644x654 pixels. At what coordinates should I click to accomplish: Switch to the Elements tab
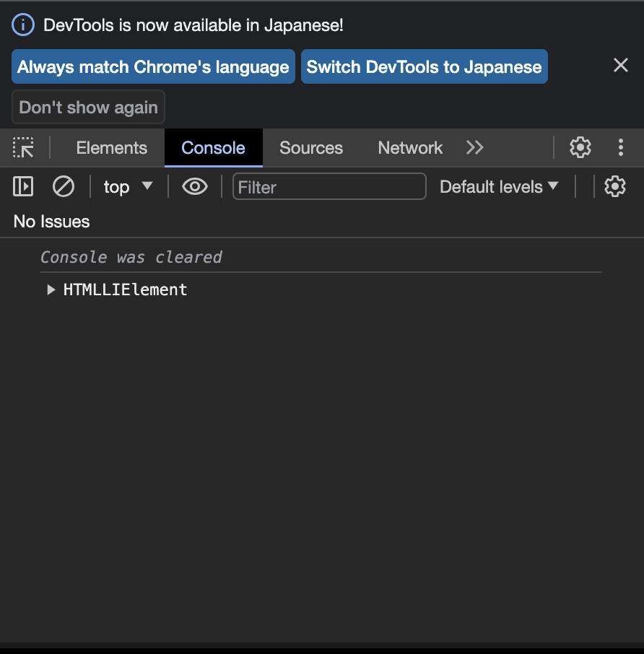[x=110, y=147]
